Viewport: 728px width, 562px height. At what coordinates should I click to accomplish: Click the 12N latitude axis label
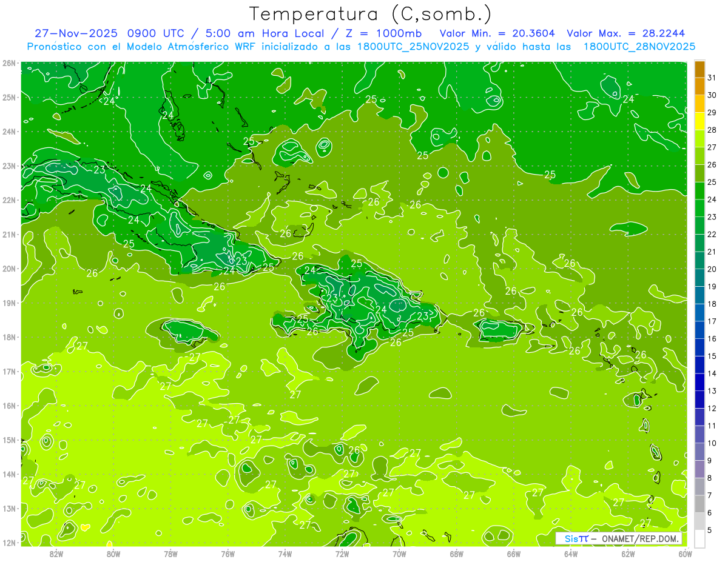point(8,543)
